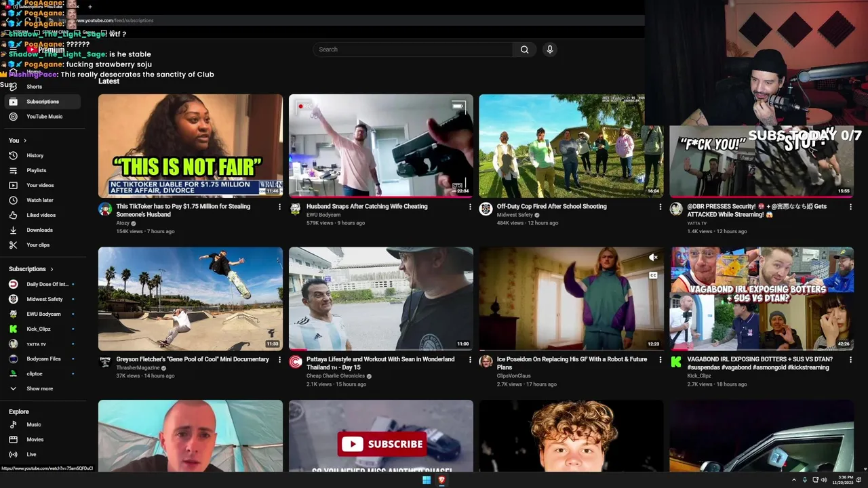Click the search magnifier button

pos(524,49)
